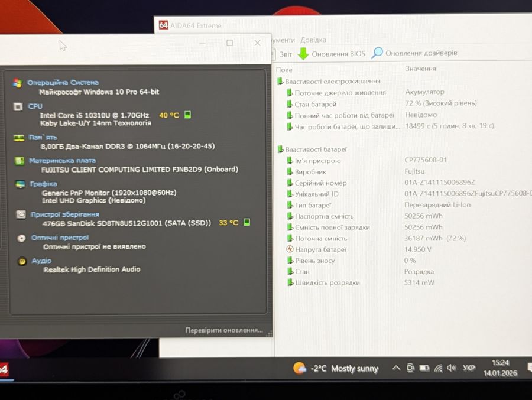
Task: Select the Паспортна ємність row
Action: pos(365,216)
